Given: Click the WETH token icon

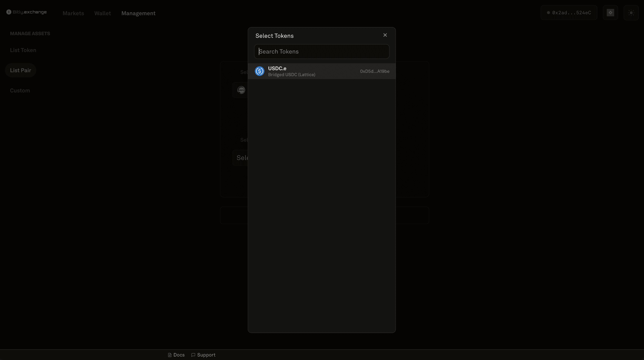Looking at the screenshot, I should coord(241,90).
